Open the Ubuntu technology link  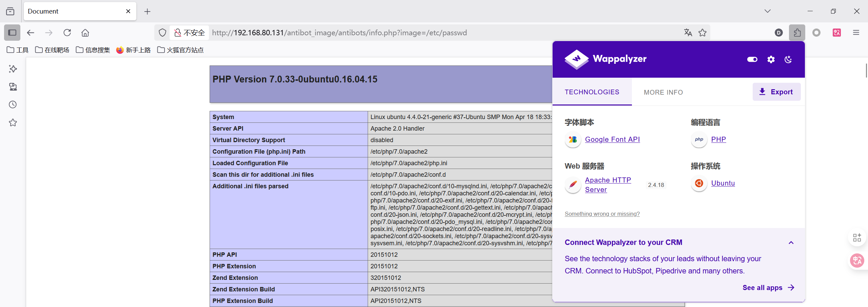[723, 183]
